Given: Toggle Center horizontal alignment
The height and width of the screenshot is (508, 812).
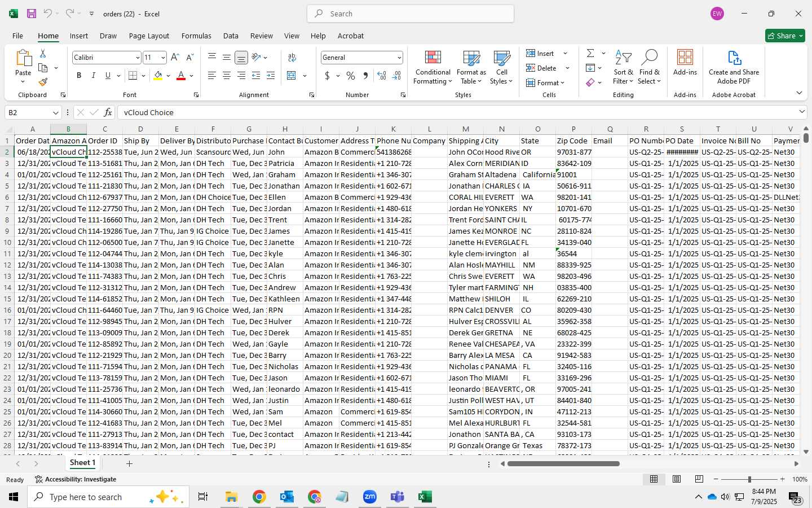Looking at the screenshot, I should pyautogui.click(x=227, y=76).
